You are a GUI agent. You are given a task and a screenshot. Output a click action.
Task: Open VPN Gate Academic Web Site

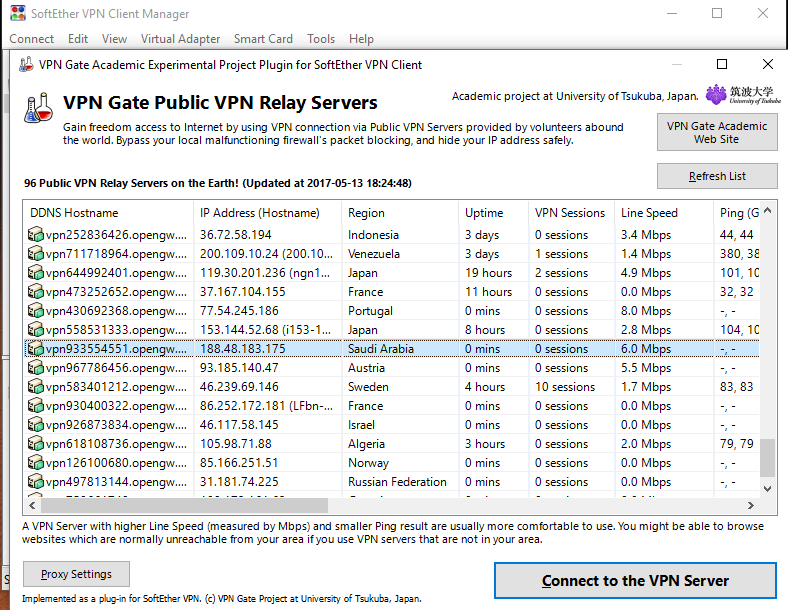point(716,133)
